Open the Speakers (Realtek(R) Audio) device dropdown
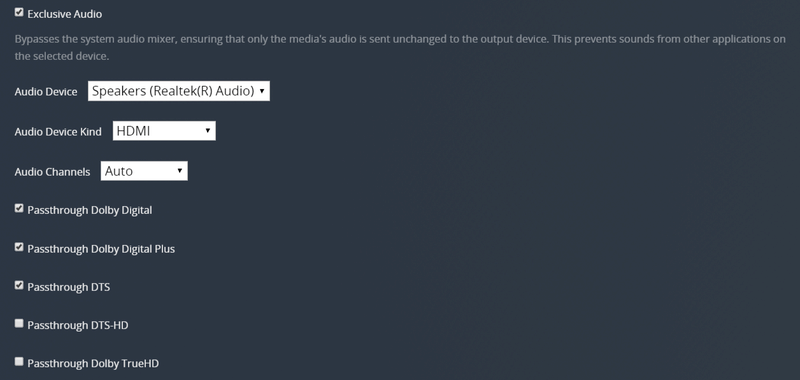The image size is (800, 380). coord(179,91)
